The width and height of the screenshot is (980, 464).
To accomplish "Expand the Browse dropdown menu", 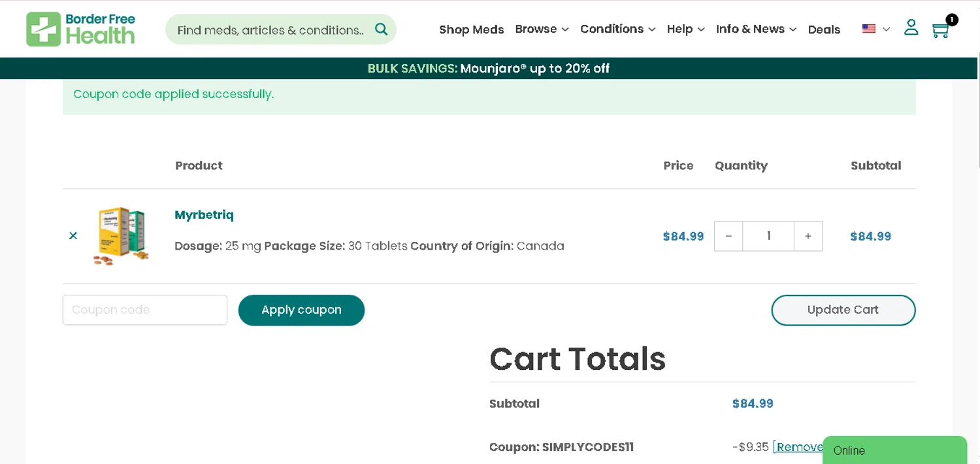I will tap(542, 29).
